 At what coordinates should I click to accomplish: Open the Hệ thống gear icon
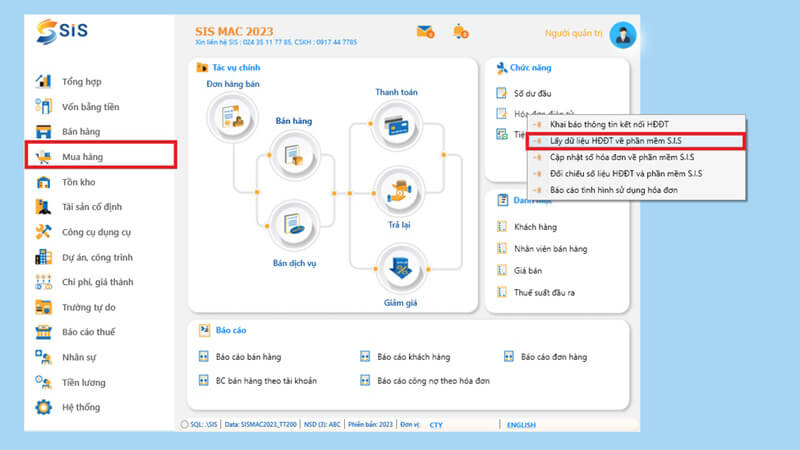tap(43, 407)
